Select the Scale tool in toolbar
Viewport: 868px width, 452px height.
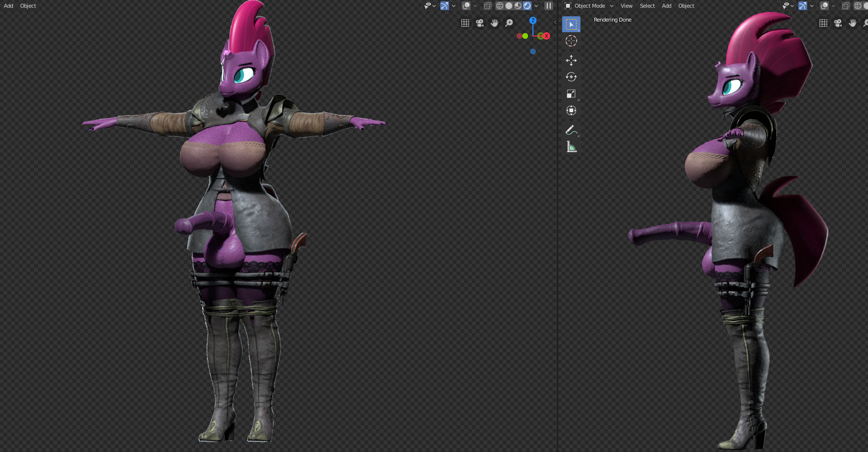(x=571, y=94)
